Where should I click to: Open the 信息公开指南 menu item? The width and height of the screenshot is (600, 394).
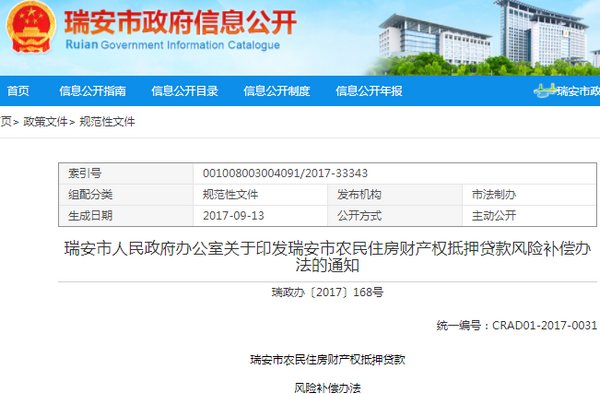click(92, 91)
